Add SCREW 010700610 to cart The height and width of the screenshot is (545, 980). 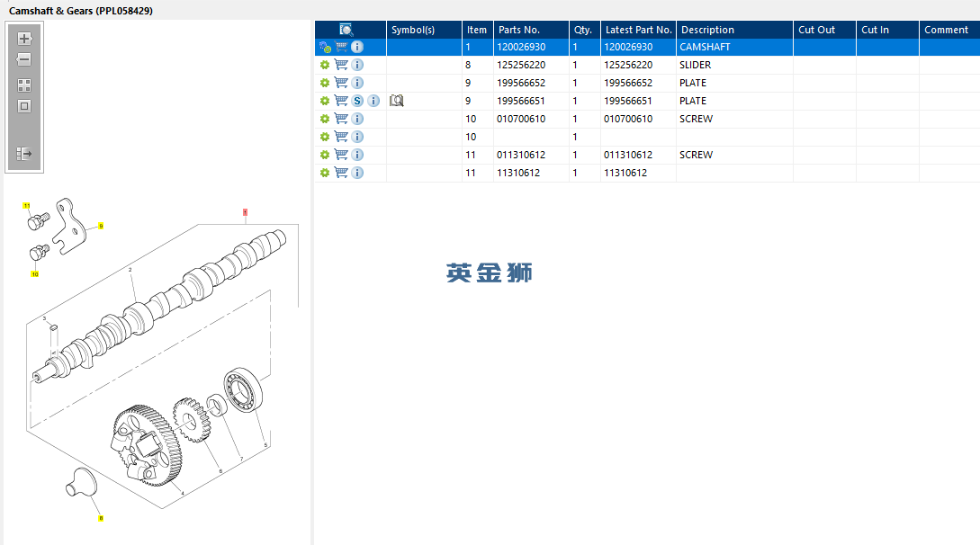[341, 119]
